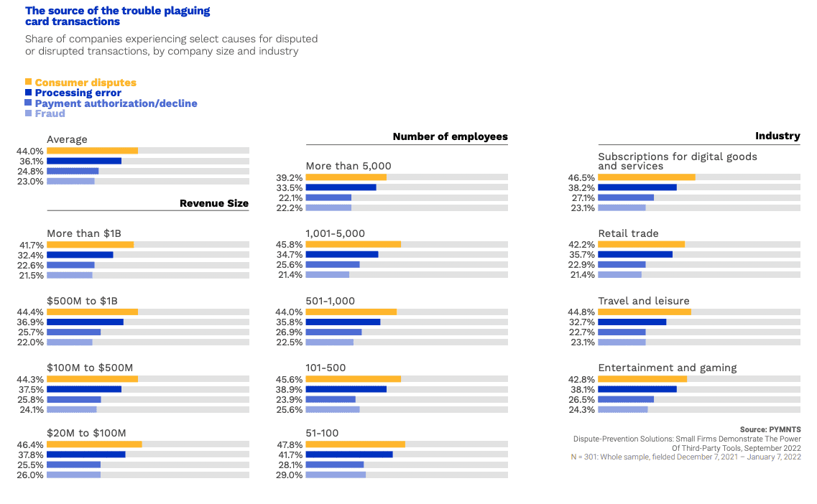This screenshot has width=817, height=504.
Task: Click the Source: PYMNTS text
Action: point(770,429)
